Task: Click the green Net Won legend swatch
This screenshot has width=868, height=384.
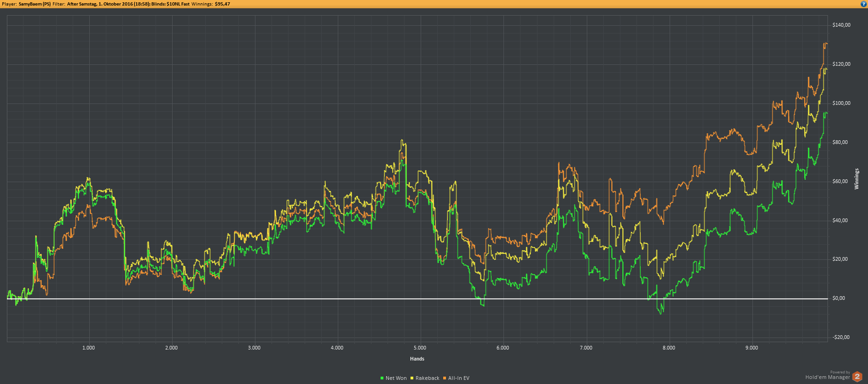Action: (x=382, y=378)
